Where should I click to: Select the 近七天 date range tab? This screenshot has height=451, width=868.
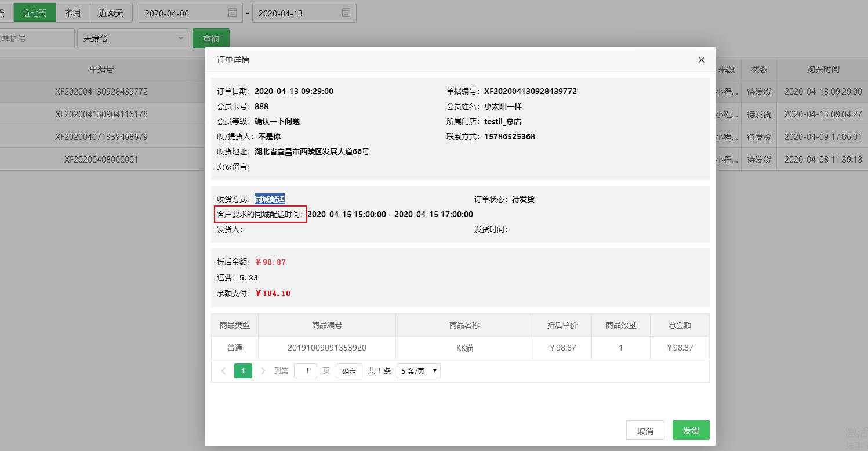click(x=34, y=13)
